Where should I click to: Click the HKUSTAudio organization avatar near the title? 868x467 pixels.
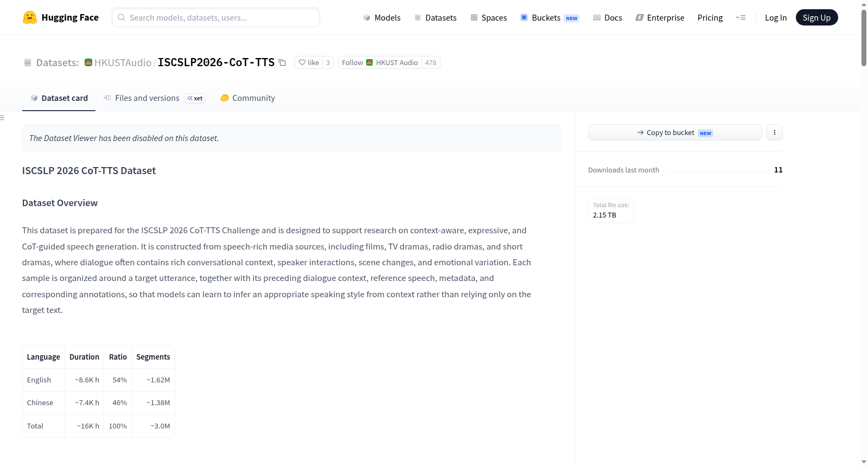tap(88, 62)
